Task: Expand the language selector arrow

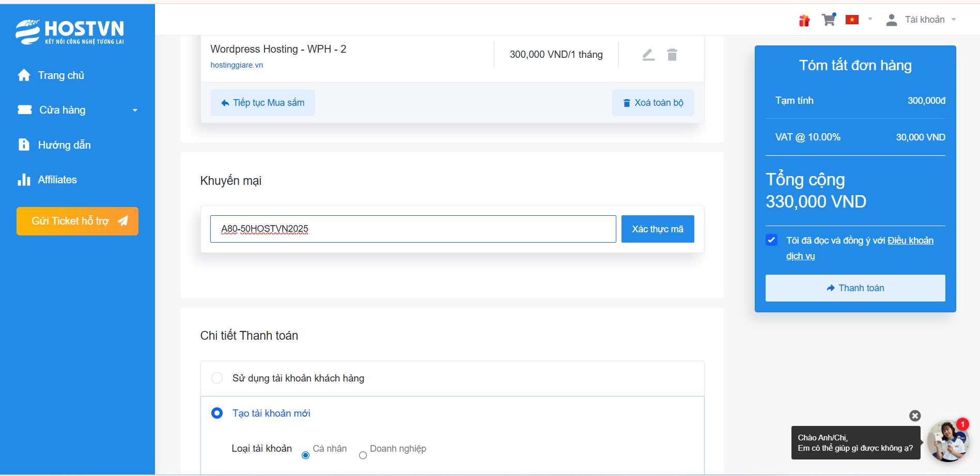Action: 870,19
